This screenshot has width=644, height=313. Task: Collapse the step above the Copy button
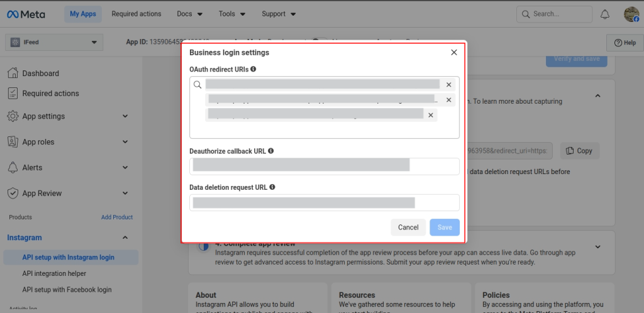[598, 96]
